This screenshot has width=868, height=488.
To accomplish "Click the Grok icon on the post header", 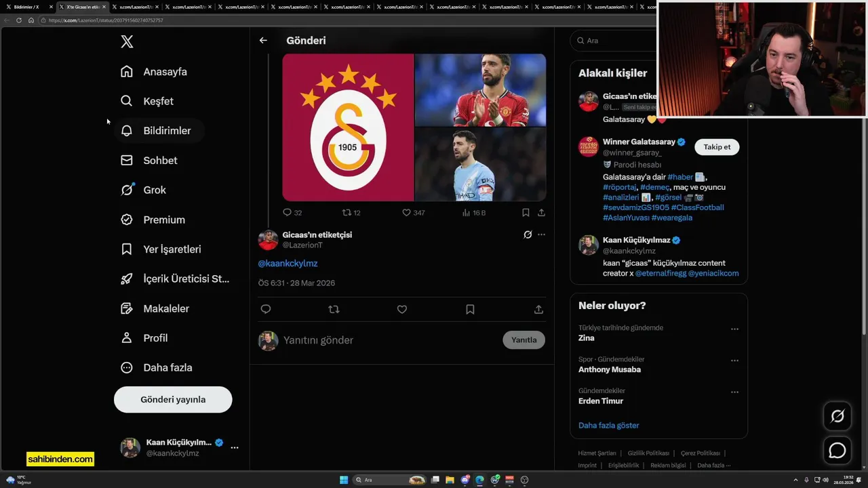I will pos(528,235).
